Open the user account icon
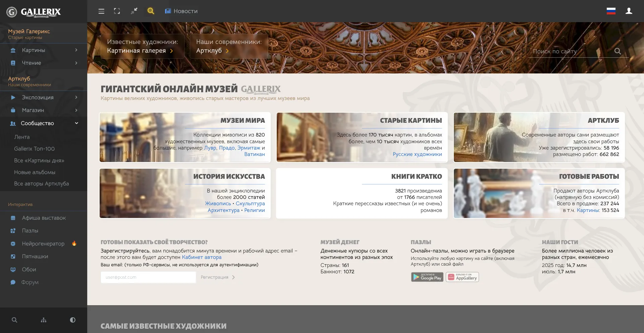 coord(629,11)
